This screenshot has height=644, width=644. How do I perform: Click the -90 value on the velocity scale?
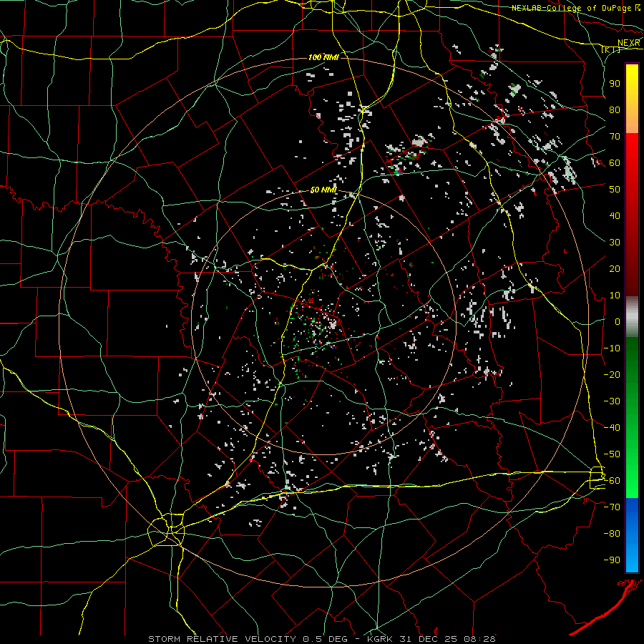pos(612,560)
